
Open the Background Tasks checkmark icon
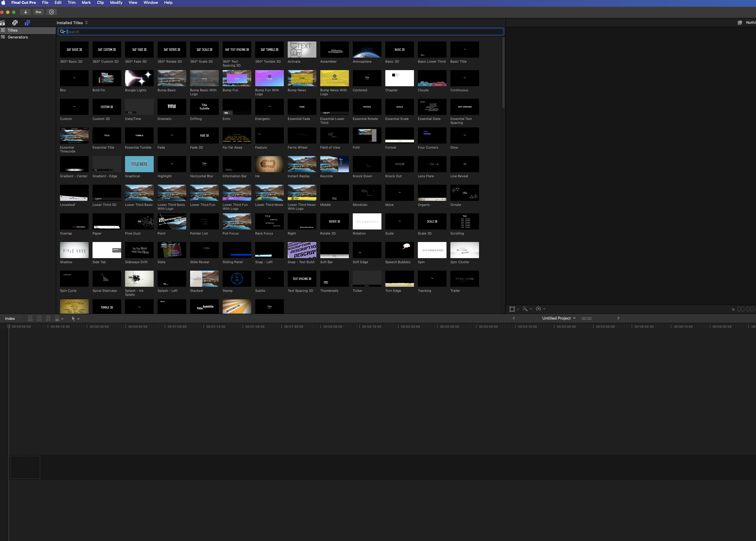click(x=52, y=12)
